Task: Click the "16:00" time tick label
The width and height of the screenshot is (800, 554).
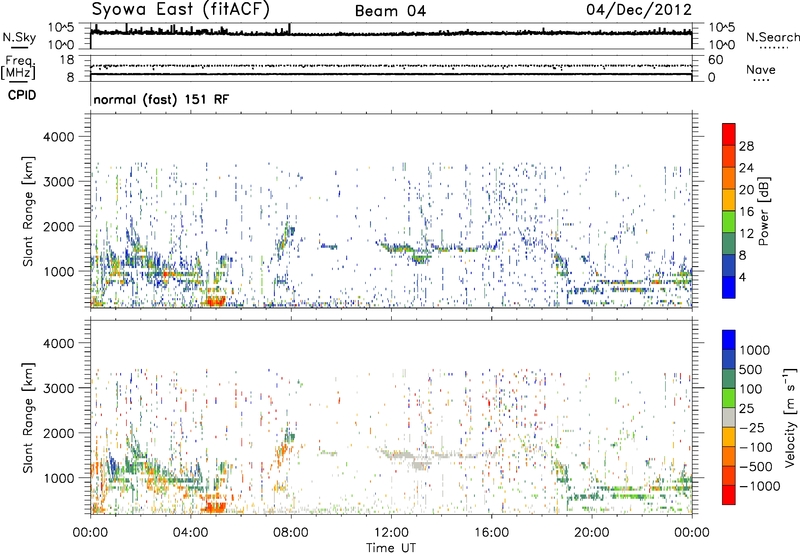Action: (x=491, y=533)
